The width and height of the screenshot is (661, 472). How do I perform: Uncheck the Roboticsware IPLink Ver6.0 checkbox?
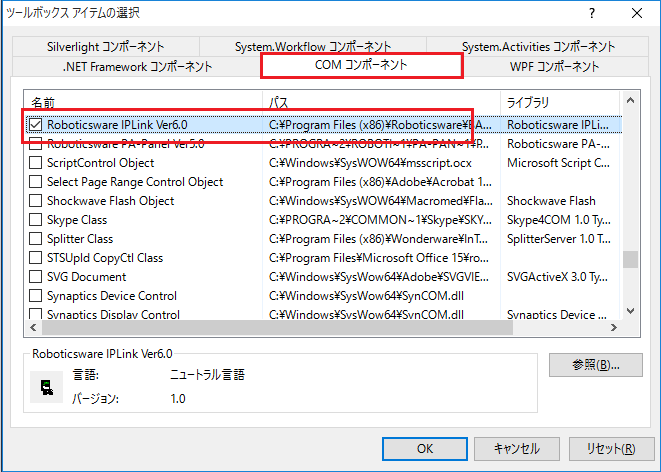click(36, 125)
